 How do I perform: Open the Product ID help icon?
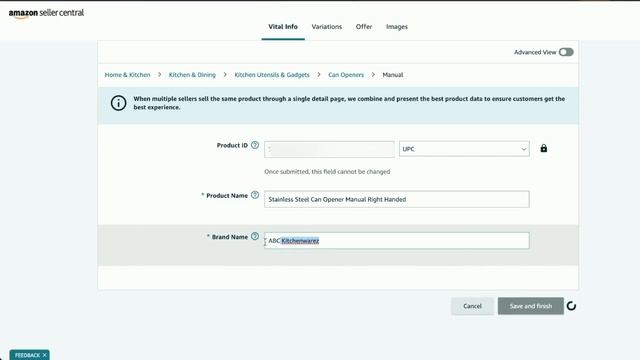(x=255, y=145)
